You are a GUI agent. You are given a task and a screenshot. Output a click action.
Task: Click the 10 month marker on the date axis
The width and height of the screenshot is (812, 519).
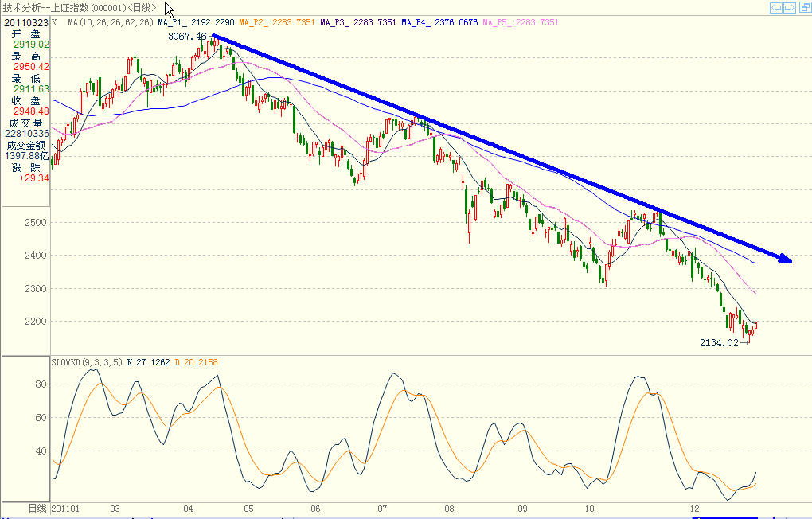tap(590, 509)
